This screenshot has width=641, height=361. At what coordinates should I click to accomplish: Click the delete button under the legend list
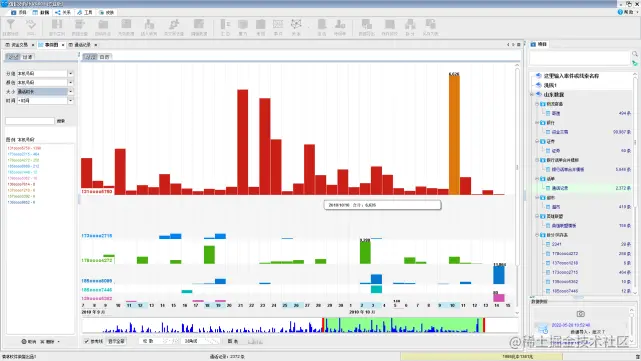click(x=47, y=341)
